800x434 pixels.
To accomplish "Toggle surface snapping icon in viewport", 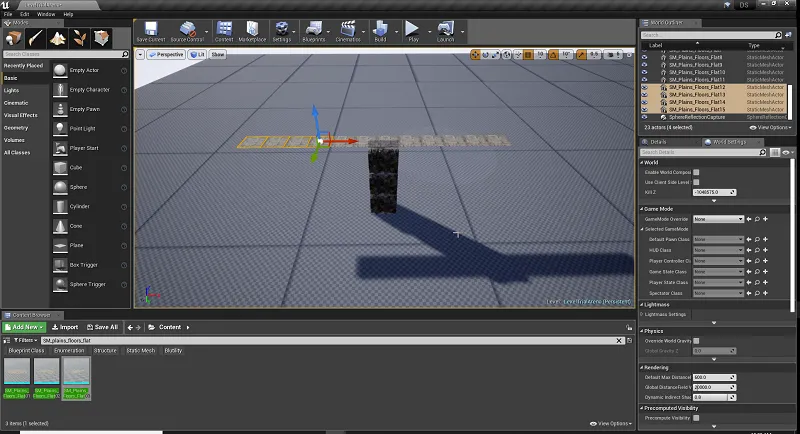I will click(x=518, y=55).
